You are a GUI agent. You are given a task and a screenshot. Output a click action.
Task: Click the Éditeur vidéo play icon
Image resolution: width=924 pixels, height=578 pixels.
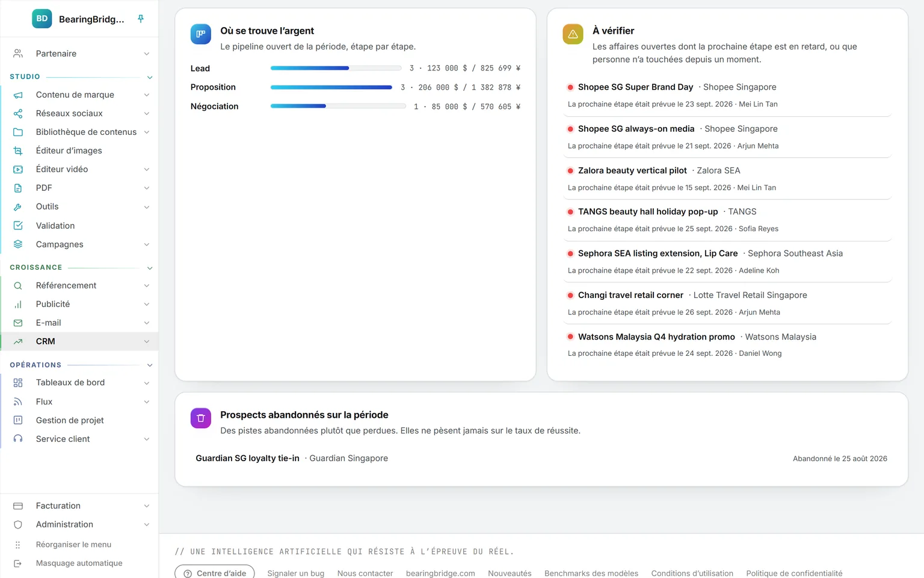(18, 169)
